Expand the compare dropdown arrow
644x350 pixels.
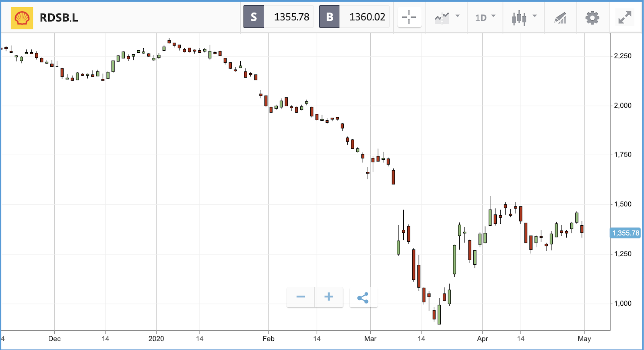click(458, 16)
